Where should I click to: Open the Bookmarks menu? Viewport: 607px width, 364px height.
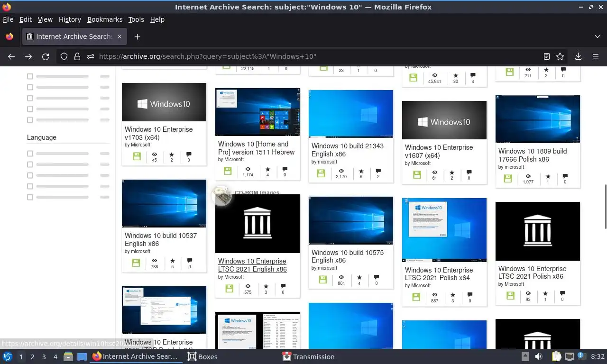pyautogui.click(x=105, y=19)
